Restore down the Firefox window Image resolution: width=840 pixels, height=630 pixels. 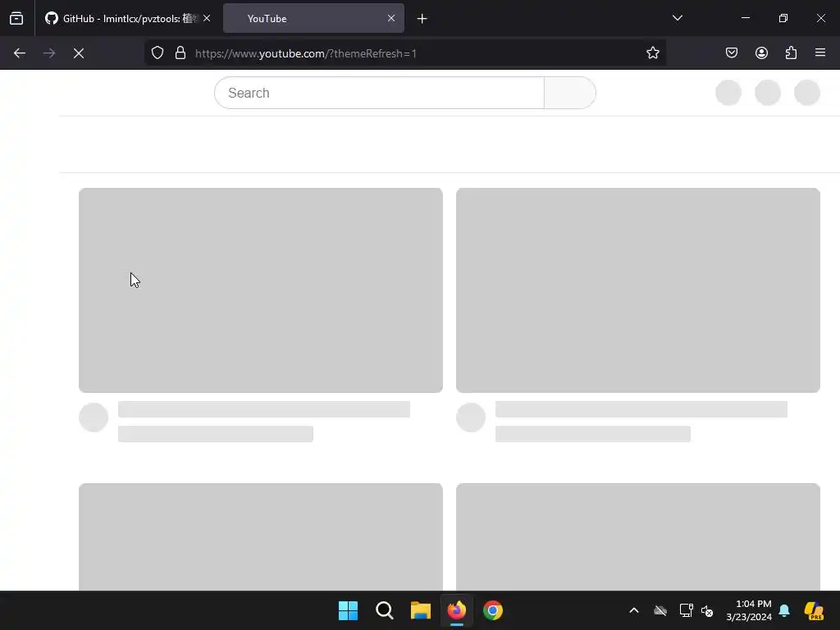tap(783, 18)
